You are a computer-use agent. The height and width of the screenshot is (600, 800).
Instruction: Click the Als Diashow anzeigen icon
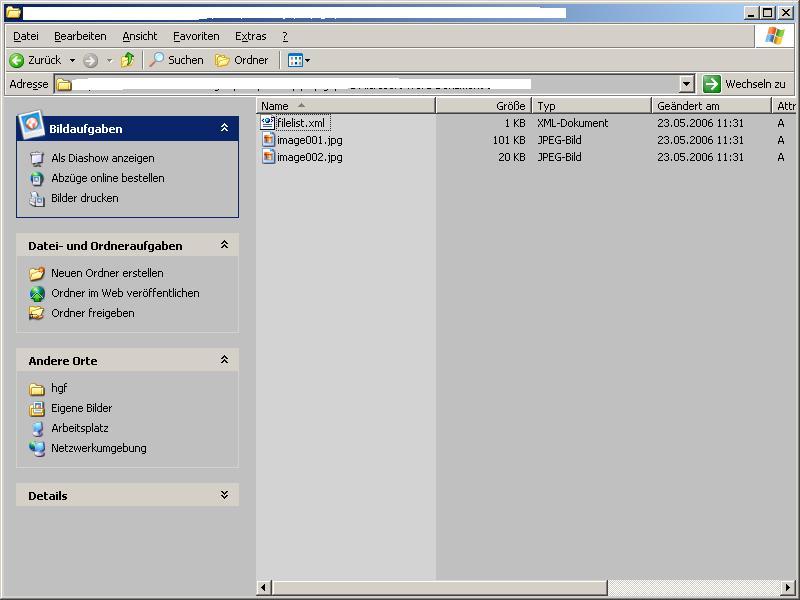click(37, 159)
